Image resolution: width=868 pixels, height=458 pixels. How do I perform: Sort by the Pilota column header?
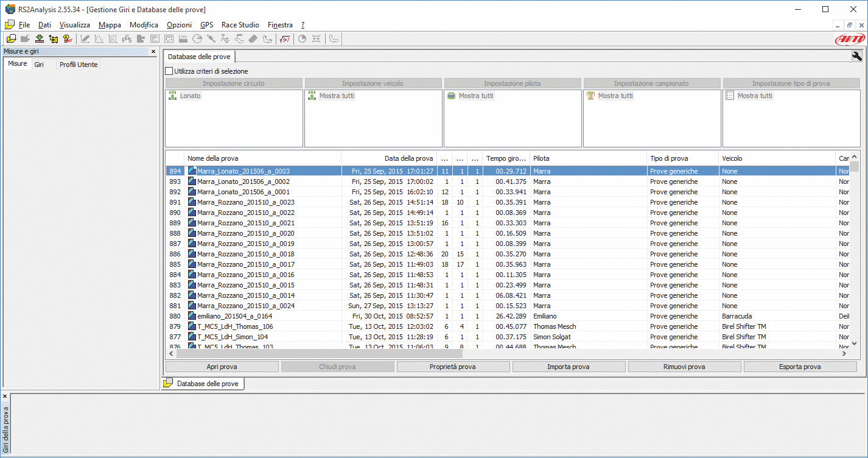[x=588, y=158]
